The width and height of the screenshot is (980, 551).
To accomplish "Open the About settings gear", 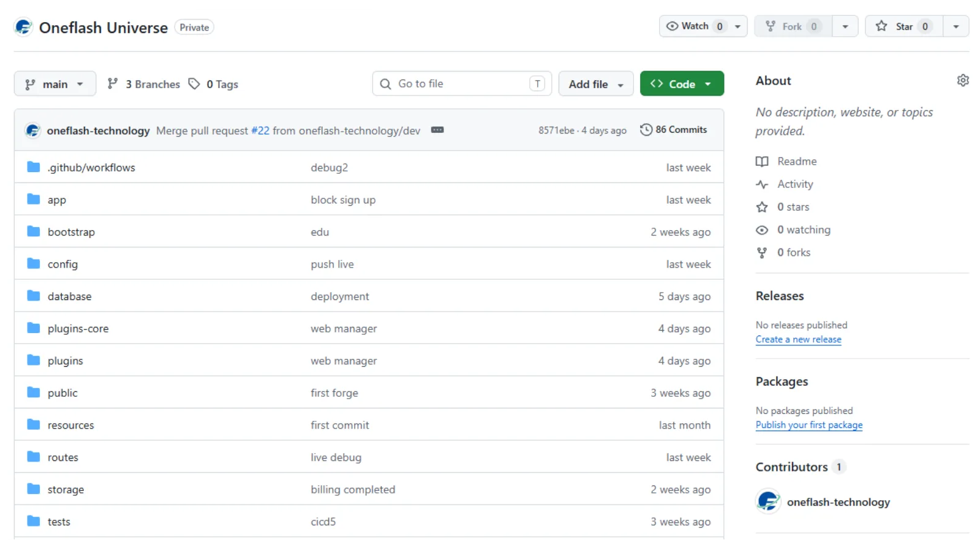I will pyautogui.click(x=963, y=80).
